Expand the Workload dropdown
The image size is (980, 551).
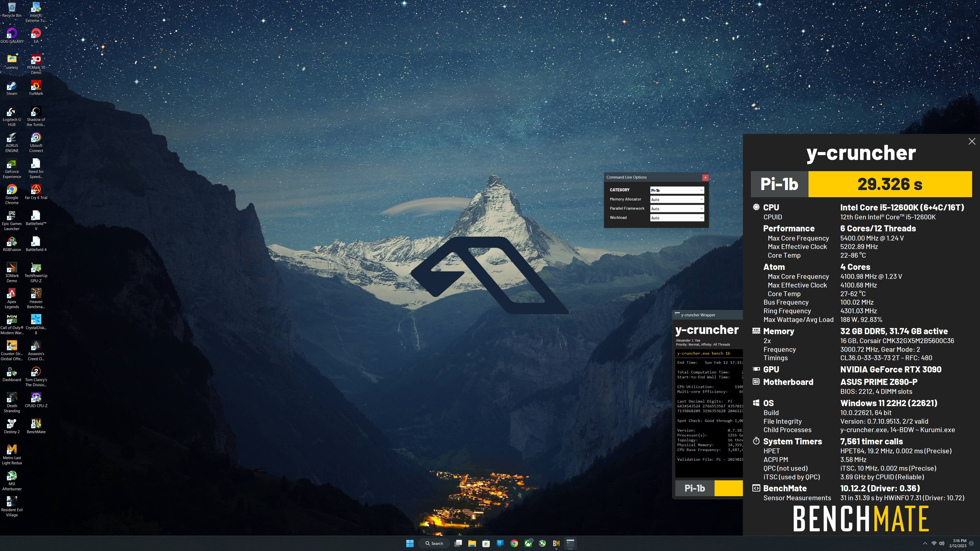coord(677,218)
